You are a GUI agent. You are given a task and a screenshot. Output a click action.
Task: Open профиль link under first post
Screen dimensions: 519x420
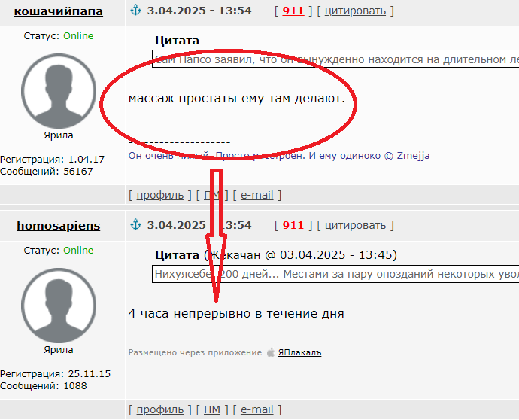[x=160, y=195]
